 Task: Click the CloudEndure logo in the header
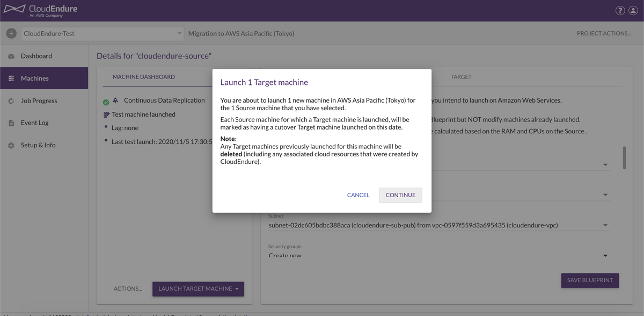click(41, 10)
